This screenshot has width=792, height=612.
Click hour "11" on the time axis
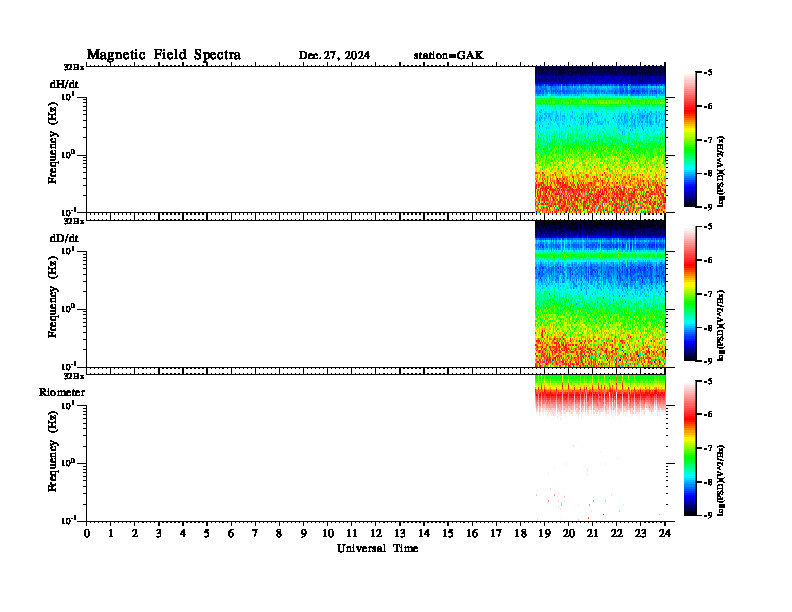click(352, 533)
